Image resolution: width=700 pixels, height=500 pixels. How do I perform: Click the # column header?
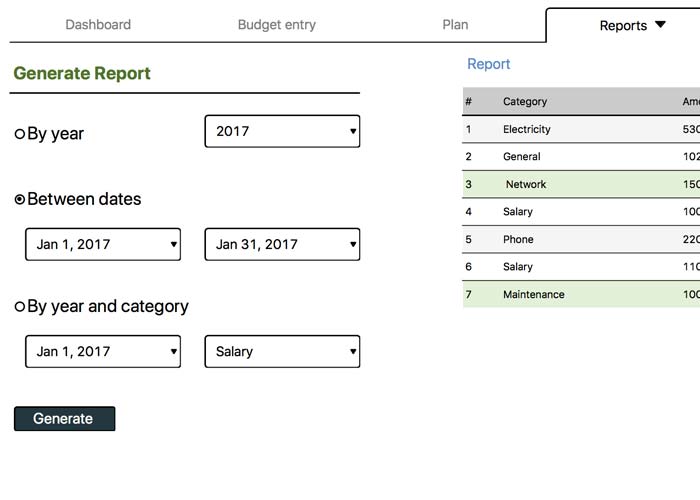click(468, 101)
